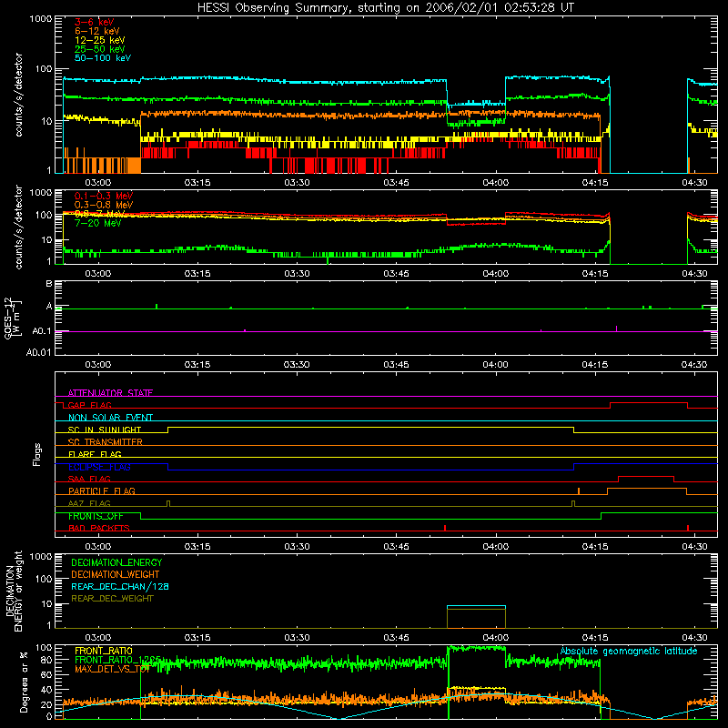Select the REAR_DEC_CHAN/128 legend label
This screenshot has height=728, width=728.
pos(120,586)
